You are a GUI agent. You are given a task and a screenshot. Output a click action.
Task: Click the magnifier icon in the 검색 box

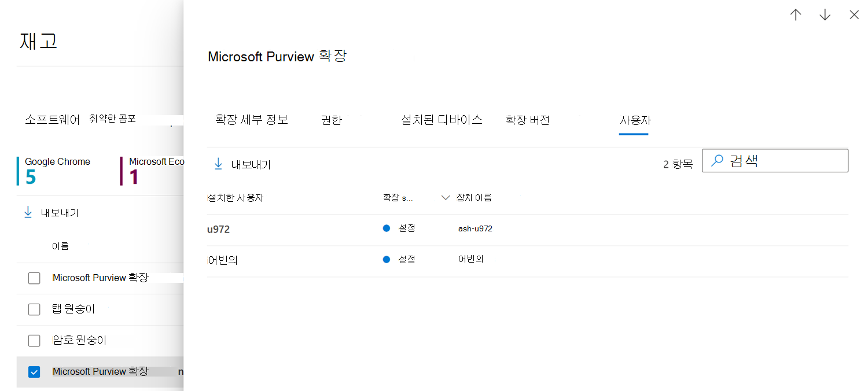click(x=717, y=161)
